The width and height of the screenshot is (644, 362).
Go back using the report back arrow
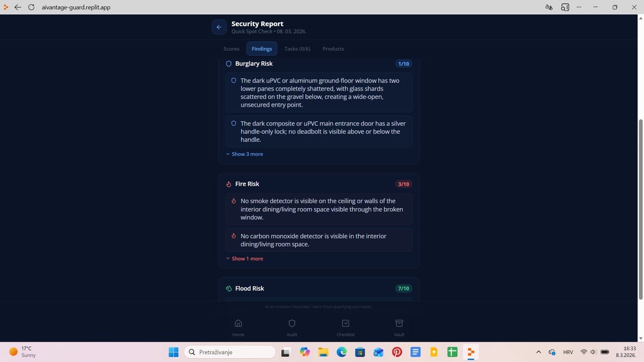[x=218, y=27]
